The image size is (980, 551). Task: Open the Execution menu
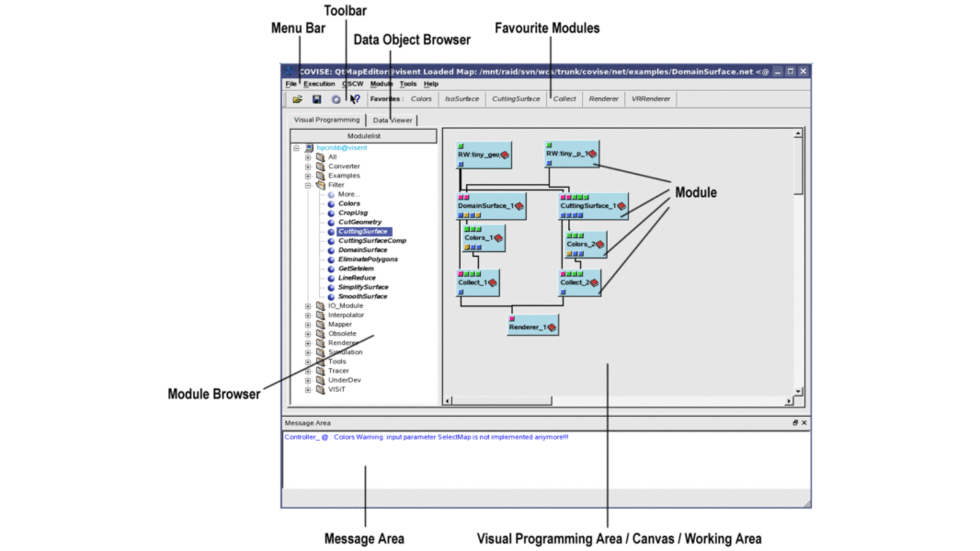coord(319,84)
